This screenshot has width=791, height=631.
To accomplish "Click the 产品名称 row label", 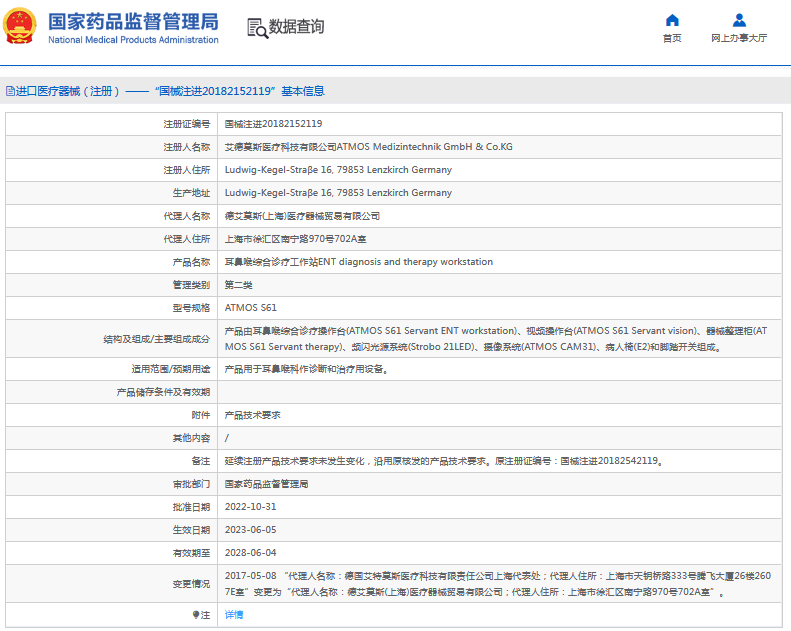I will tap(191, 262).
